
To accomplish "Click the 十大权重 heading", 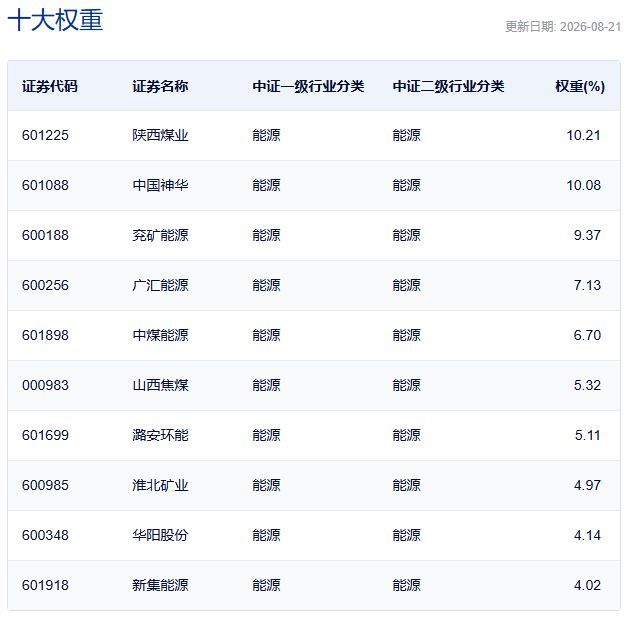I will (55, 20).
